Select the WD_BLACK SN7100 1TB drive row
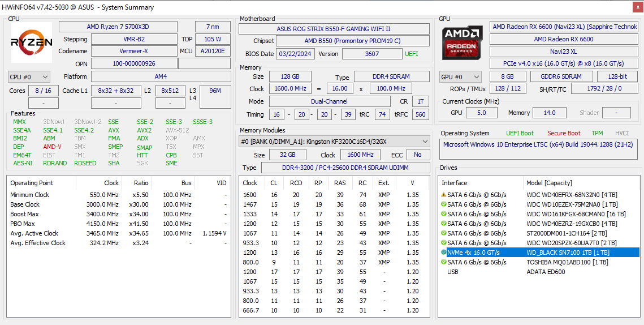The image size is (644, 325). coord(539,253)
